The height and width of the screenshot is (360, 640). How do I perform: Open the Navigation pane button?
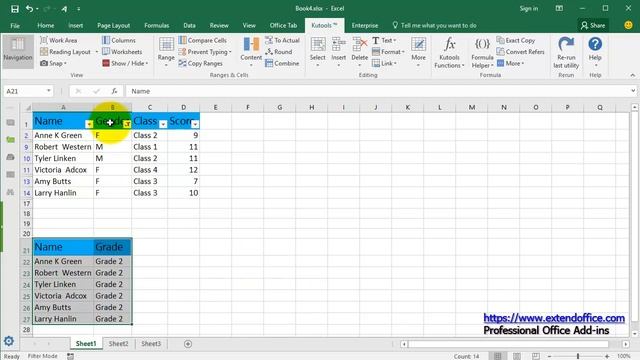point(18,51)
